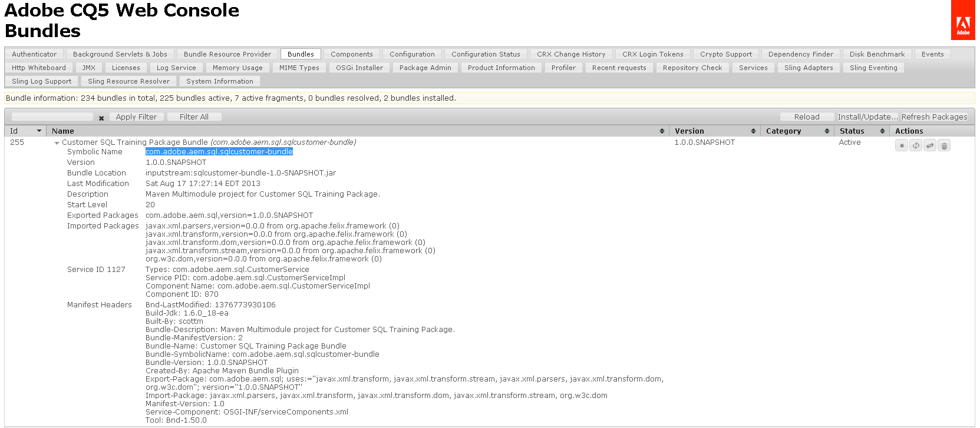Stop the Customer SQL Training bundle
Screen dimensions: 980x428
(x=902, y=145)
